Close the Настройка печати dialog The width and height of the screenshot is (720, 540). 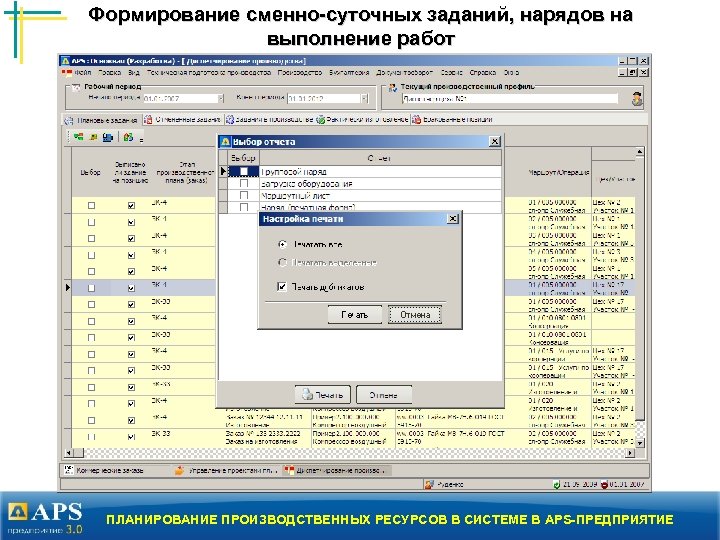pyautogui.click(x=453, y=219)
